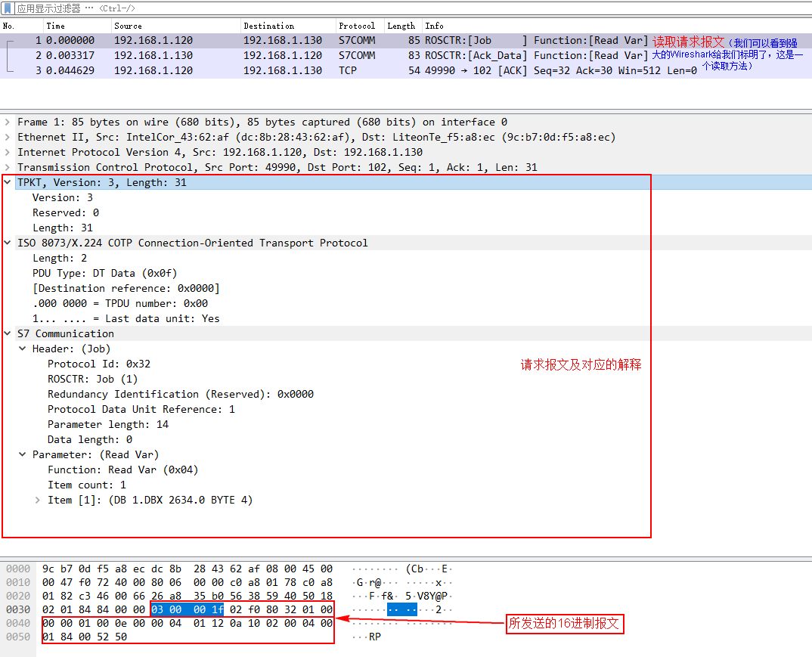Select PDU Type: DT Data field
The image size is (812, 657).
(104, 273)
